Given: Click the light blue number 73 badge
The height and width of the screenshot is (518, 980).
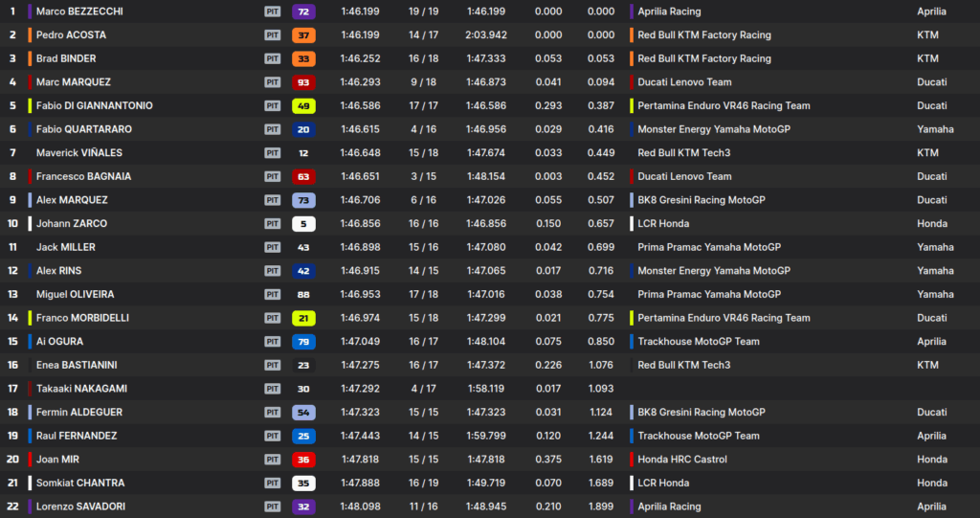Looking at the screenshot, I should pyautogui.click(x=303, y=200).
